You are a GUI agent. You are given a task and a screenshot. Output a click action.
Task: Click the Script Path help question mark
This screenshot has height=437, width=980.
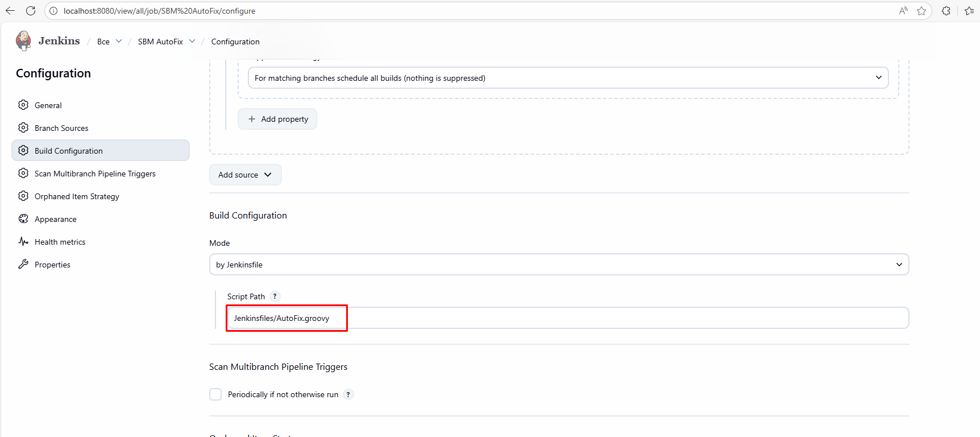(x=275, y=296)
